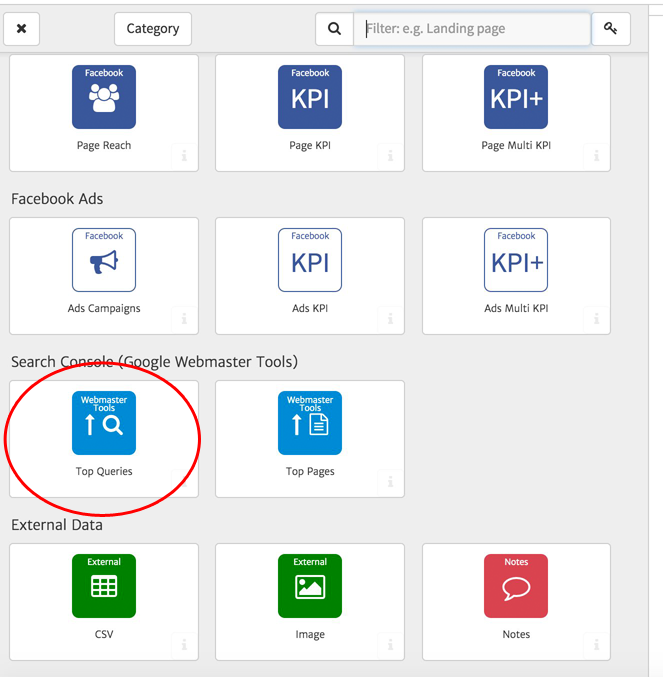Focus the Filter widgets input field
The width and height of the screenshot is (663, 677).
point(472,29)
